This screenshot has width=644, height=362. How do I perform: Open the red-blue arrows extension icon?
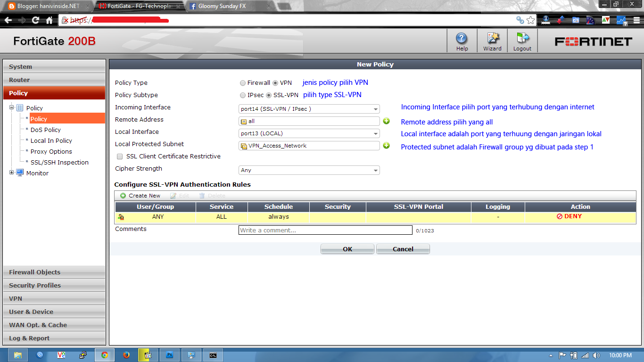pos(561,20)
